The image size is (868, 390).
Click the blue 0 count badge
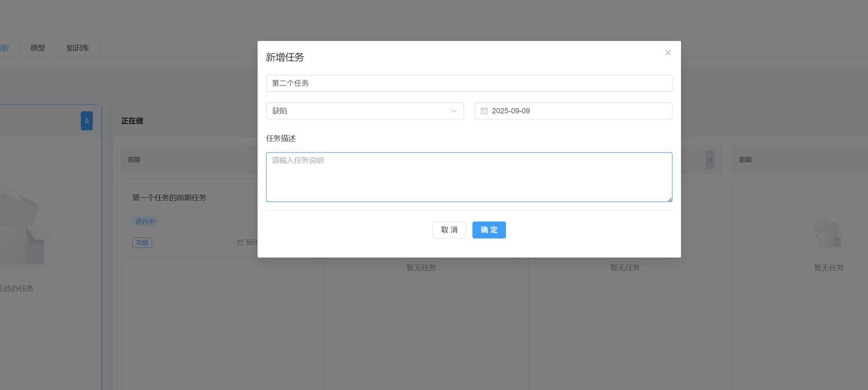click(86, 121)
